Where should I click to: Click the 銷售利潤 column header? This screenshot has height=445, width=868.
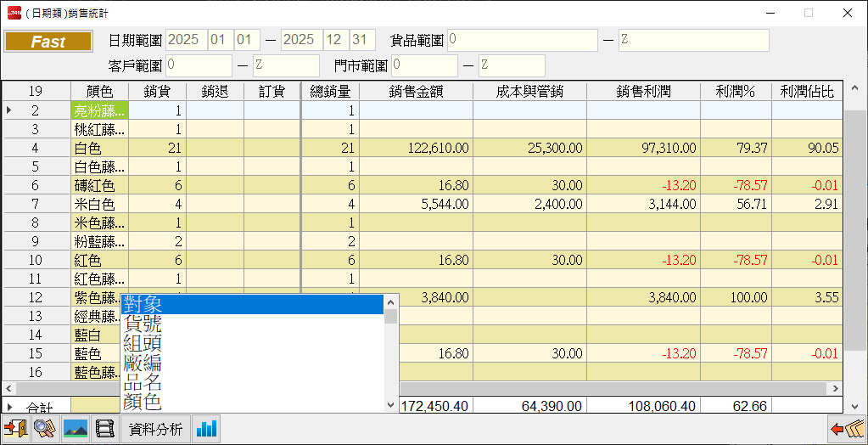point(644,91)
